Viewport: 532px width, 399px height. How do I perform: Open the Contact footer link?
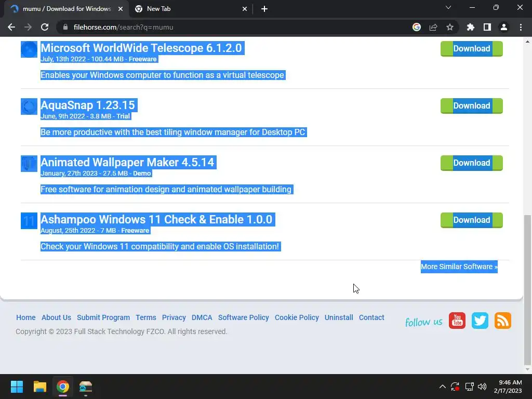pyautogui.click(x=371, y=317)
